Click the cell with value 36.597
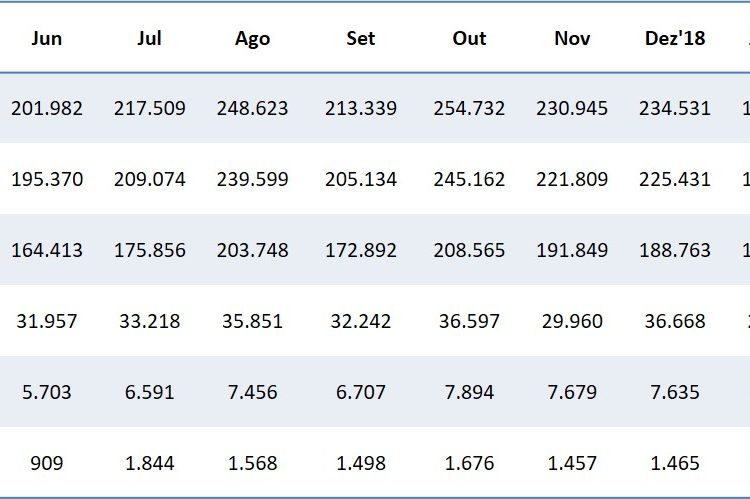This screenshot has height=499, width=750. pos(469,321)
